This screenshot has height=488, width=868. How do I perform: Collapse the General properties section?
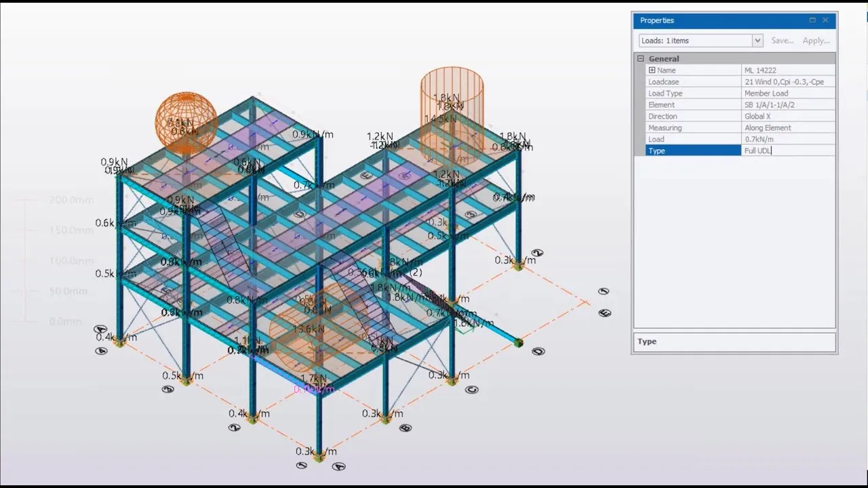tap(640, 59)
